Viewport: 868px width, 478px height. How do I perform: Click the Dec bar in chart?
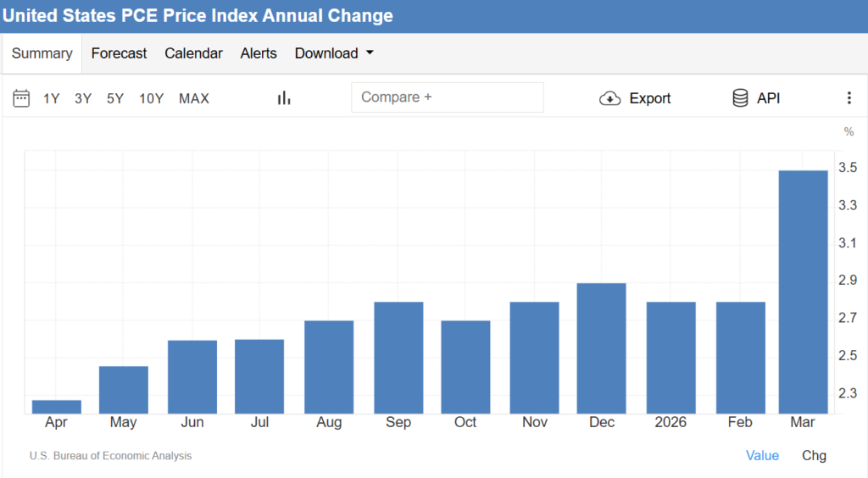click(x=601, y=348)
